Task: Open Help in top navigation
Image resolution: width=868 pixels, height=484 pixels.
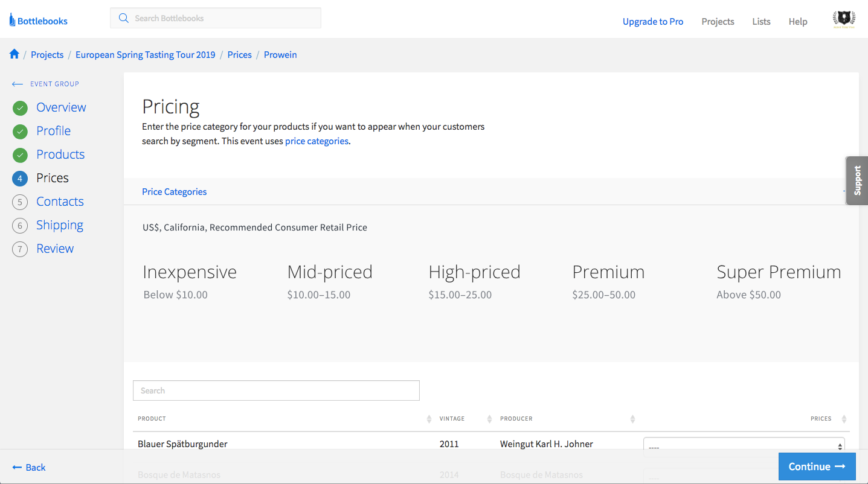Action: point(798,22)
